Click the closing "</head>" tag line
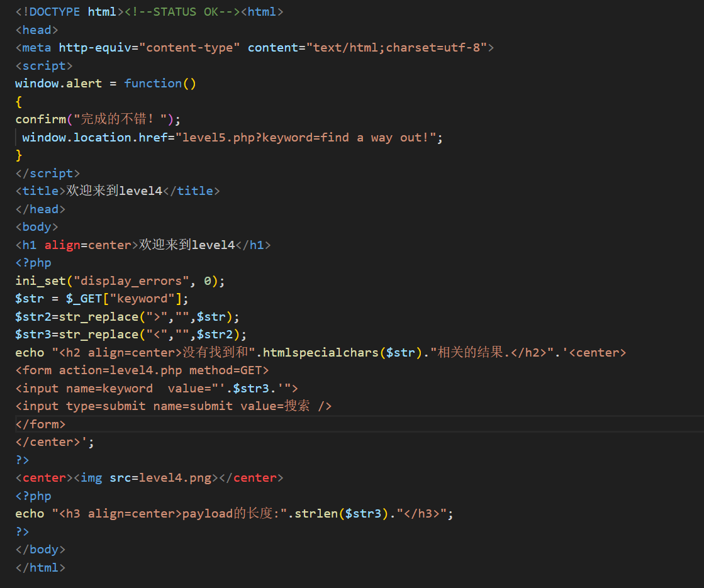704x588 pixels. pos(40,209)
